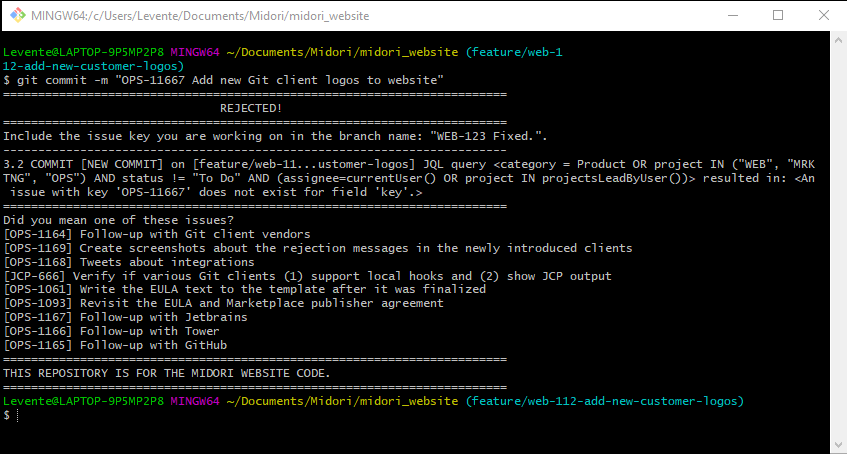Click the Git Bash icon in title bar
Viewport: 847px width, 454px height.
coord(18,15)
